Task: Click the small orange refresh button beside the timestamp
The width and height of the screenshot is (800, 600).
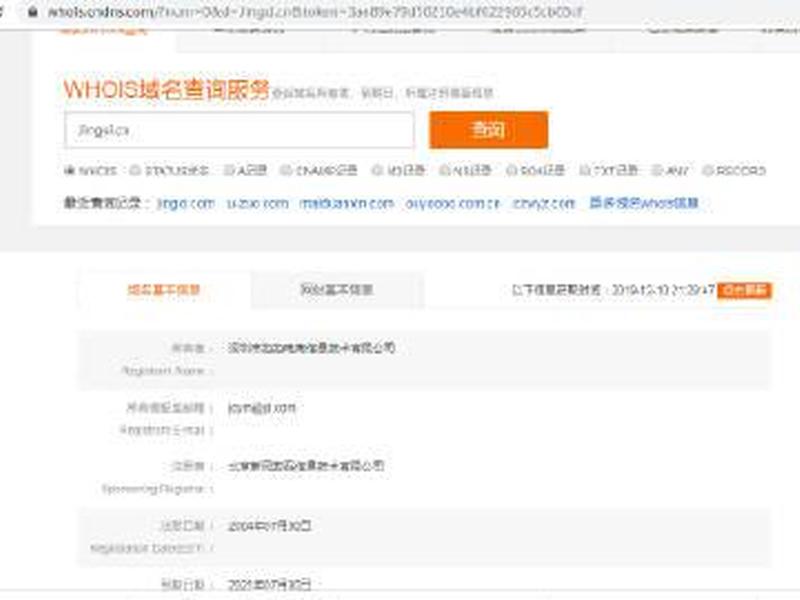Action: coord(744,290)
